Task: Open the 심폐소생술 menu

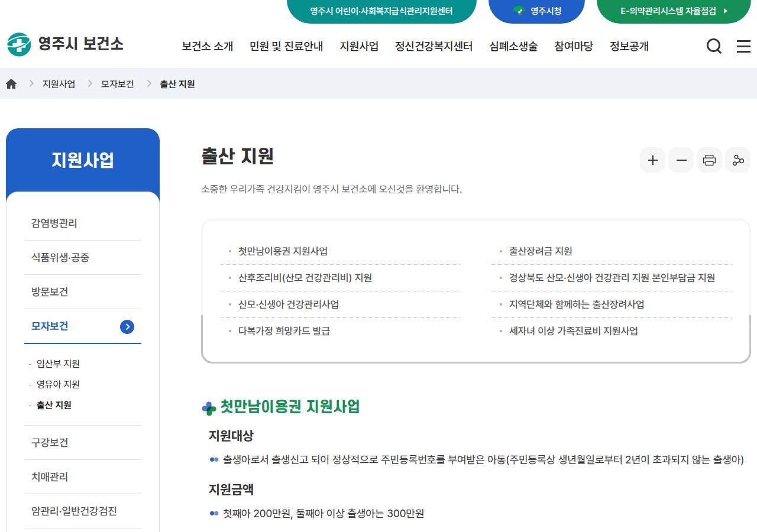Action: coord(513,46)
